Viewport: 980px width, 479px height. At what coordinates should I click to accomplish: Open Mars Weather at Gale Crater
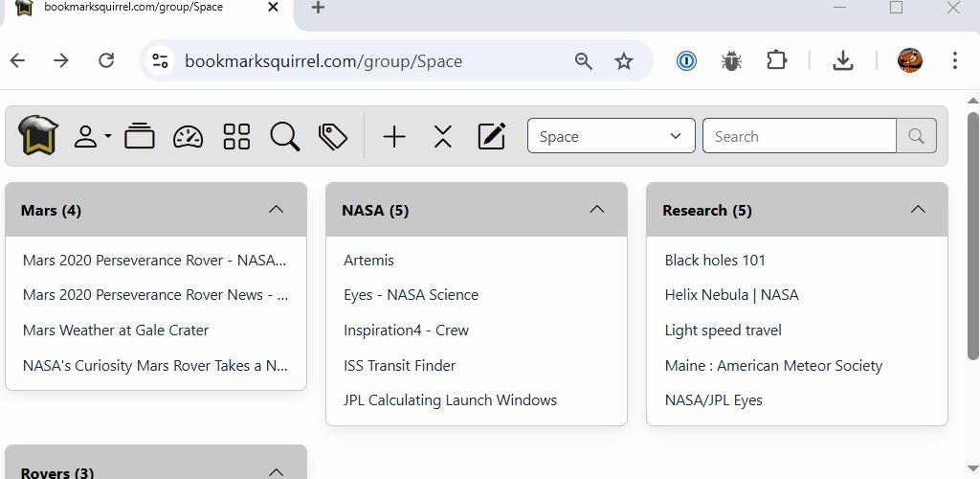tap(116, 331)
